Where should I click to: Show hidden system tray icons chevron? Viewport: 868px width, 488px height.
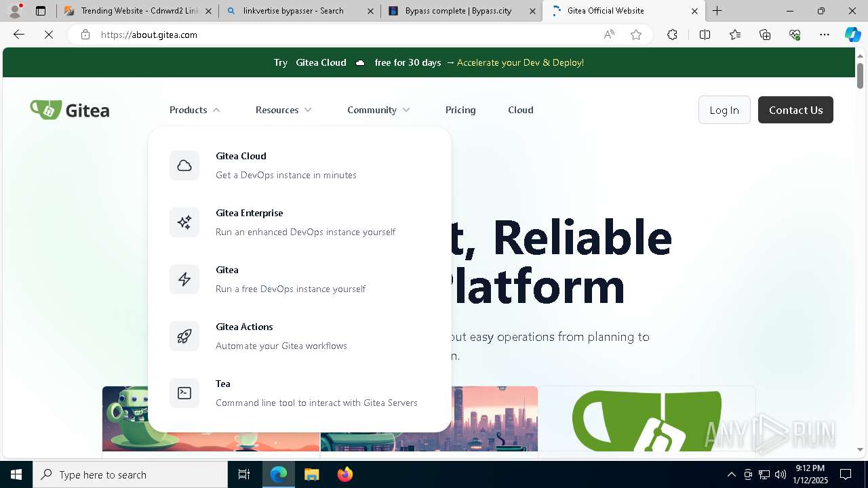(731, 474)
